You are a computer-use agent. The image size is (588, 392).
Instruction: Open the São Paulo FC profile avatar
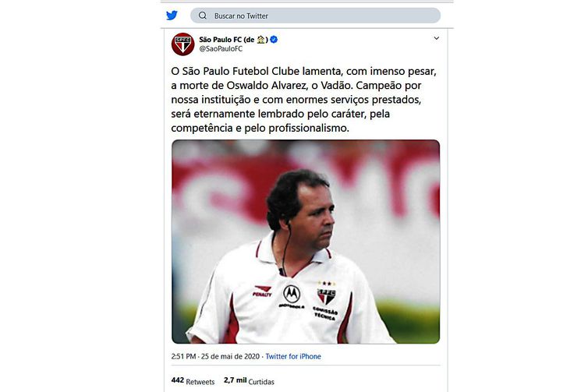(x=183, y=44)
